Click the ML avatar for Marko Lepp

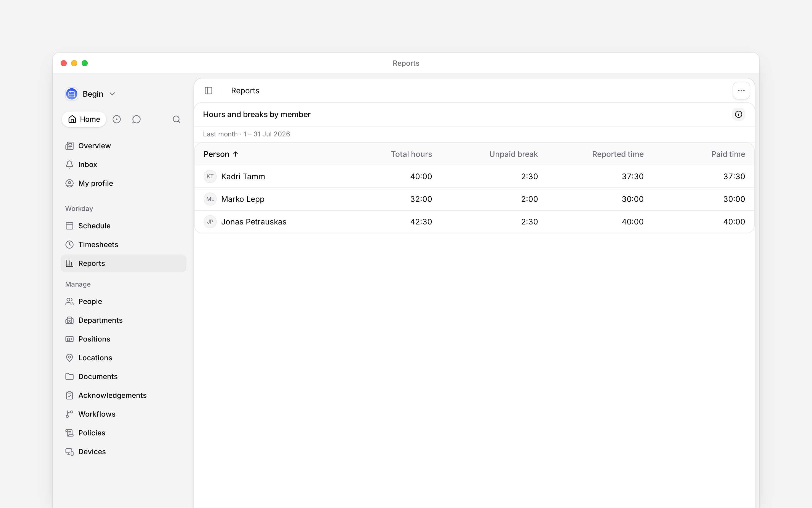[210, 199]
